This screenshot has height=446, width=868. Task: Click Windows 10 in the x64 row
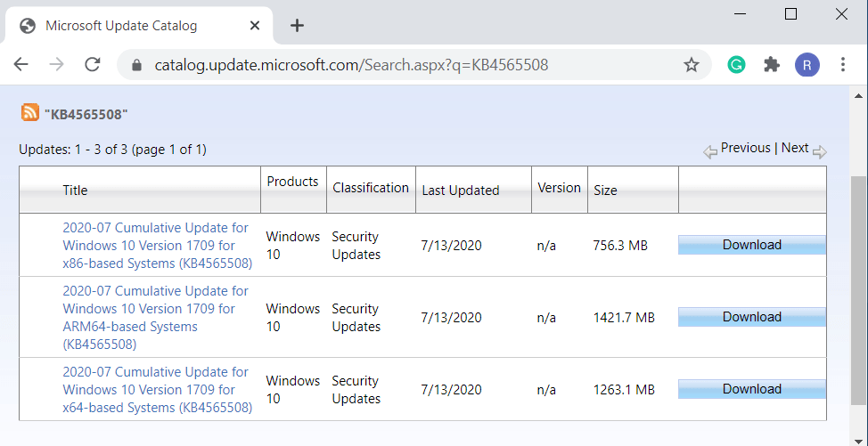(293, 390)
